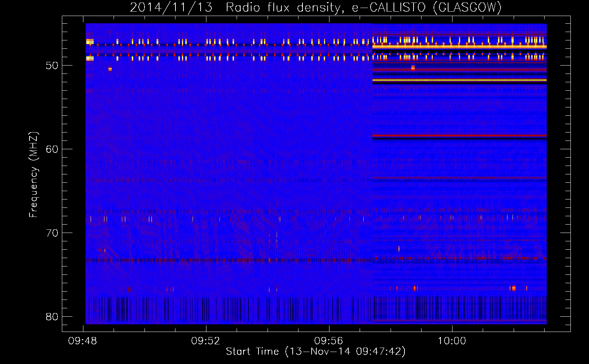Click the 60 MHz frequency tick label
The width and height of the screenshot is (589, 364).
tap(52, 149)
